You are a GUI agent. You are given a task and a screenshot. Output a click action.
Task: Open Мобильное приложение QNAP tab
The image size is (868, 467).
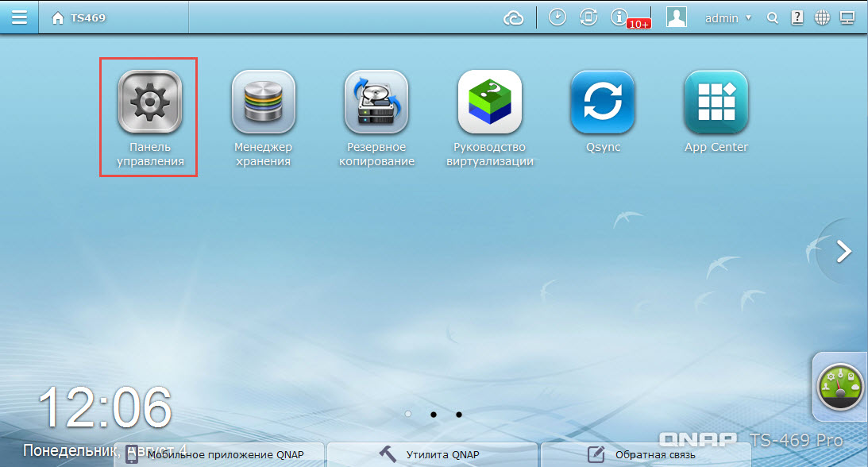pos(218,455)
